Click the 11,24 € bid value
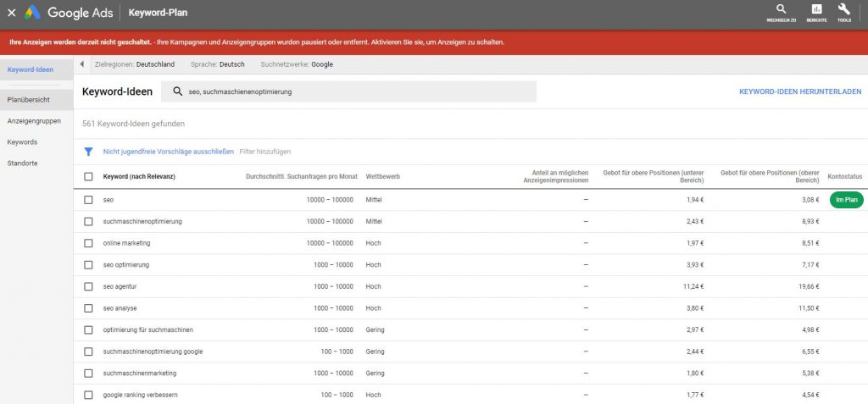This screenshot has width=868, height=404. tap(693, 286)
